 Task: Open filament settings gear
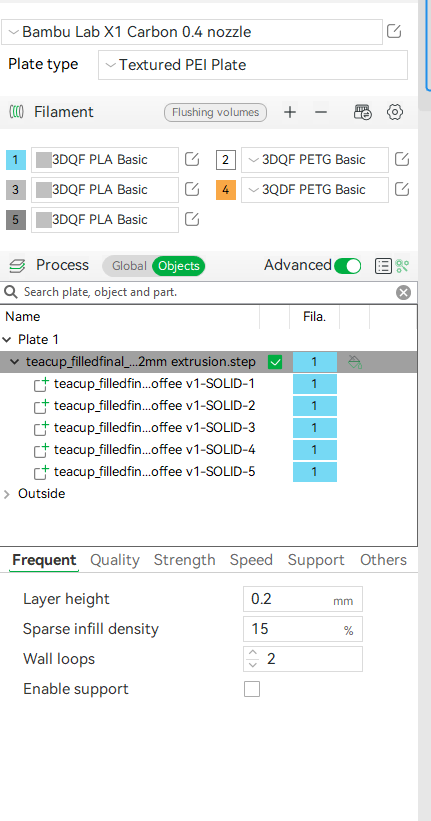coord(395,112)
